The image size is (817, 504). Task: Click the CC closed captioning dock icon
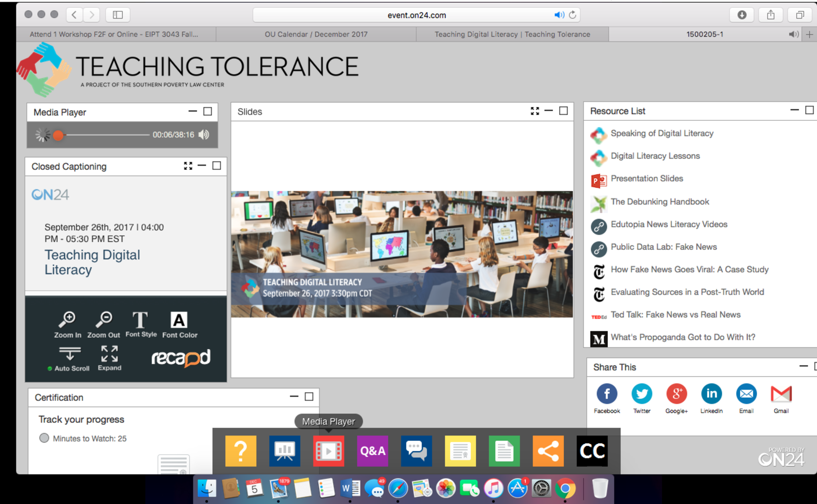pos(592,451)
